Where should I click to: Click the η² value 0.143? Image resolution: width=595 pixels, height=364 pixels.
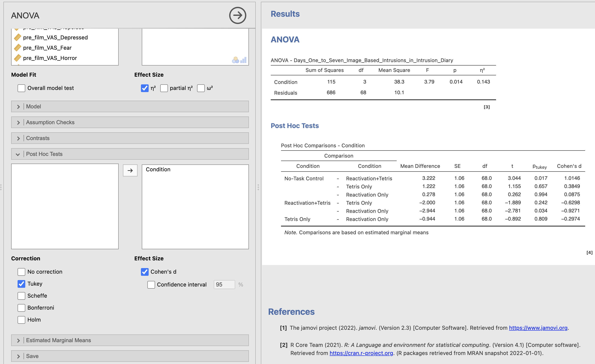(x=483, y=82)
